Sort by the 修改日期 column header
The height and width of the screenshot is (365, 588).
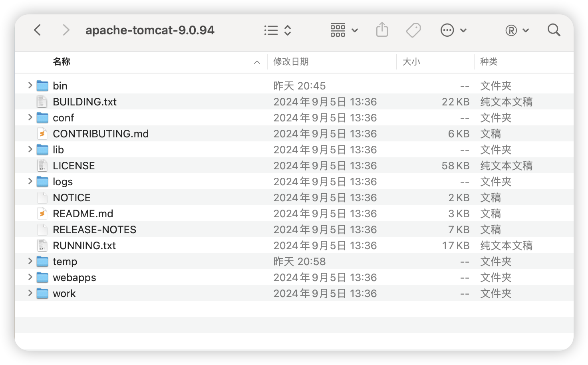(x=291, y=61)
